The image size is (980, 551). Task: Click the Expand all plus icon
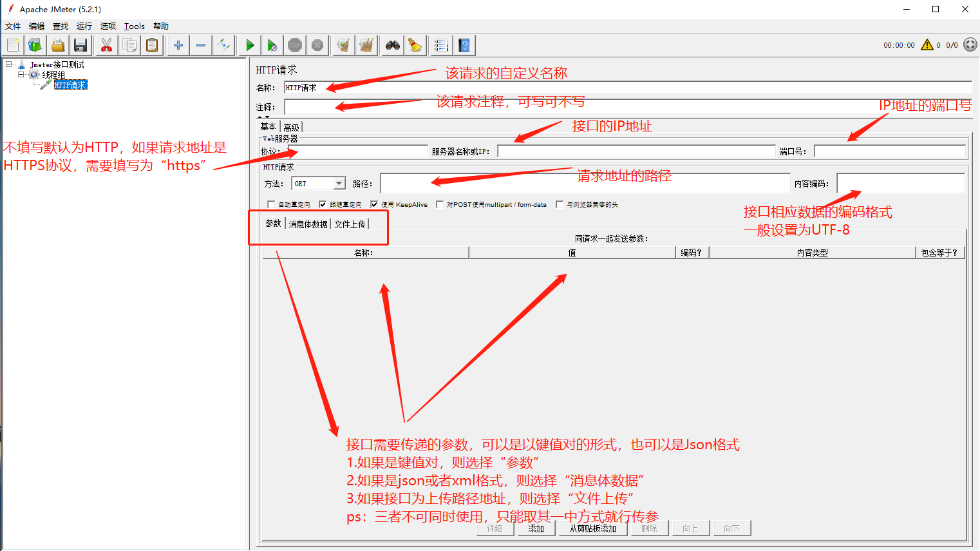[x=178, y=45]
